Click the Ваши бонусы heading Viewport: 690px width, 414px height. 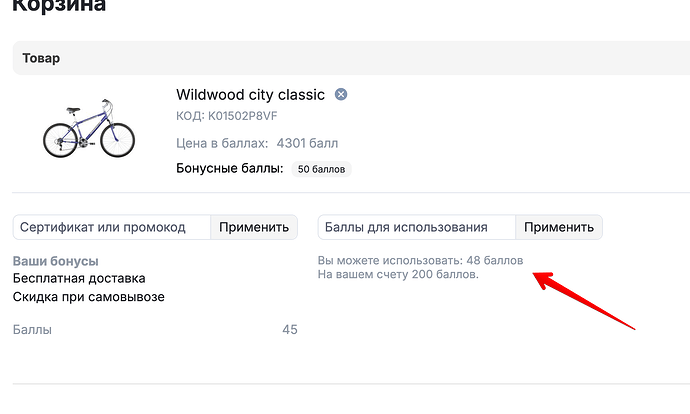click(x=55, y=261)
